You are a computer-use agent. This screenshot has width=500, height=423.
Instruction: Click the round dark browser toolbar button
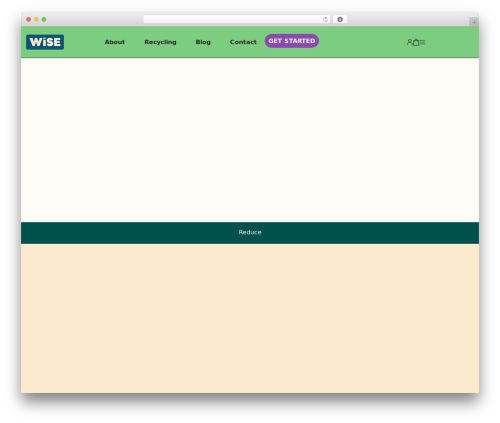click(340, 19)
